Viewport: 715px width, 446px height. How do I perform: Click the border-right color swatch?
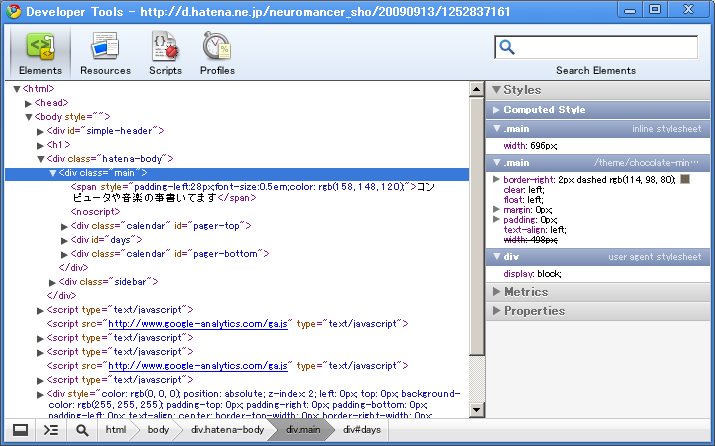(x=684, y=179)
